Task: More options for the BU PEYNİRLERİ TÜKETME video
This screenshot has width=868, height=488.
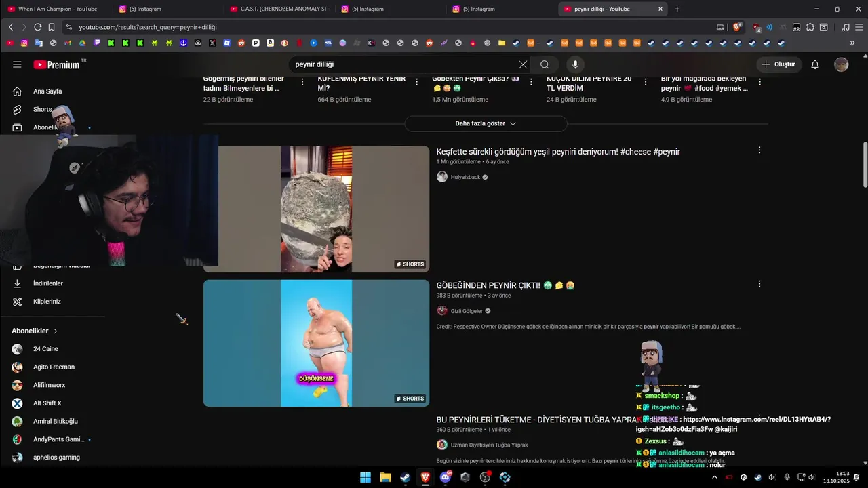Action: (759, 418)
